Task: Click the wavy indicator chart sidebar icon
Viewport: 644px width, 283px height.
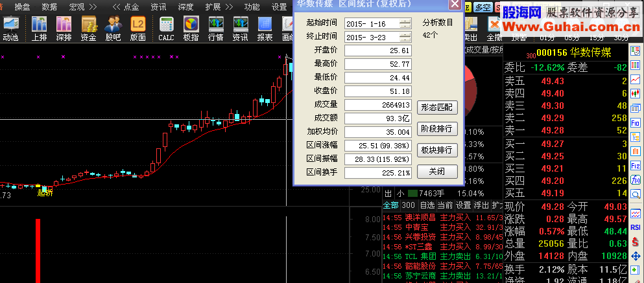Action: (636, 213)
